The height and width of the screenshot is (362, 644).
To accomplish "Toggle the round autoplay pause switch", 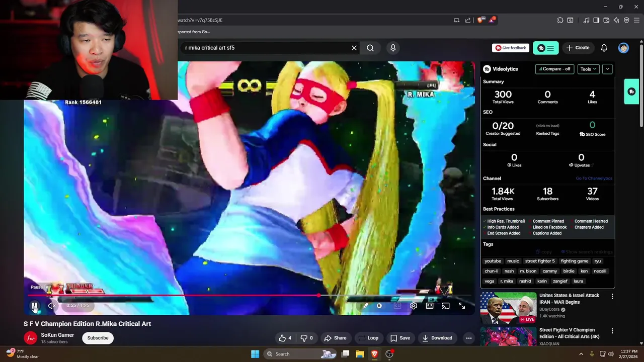I will (379, 306).
